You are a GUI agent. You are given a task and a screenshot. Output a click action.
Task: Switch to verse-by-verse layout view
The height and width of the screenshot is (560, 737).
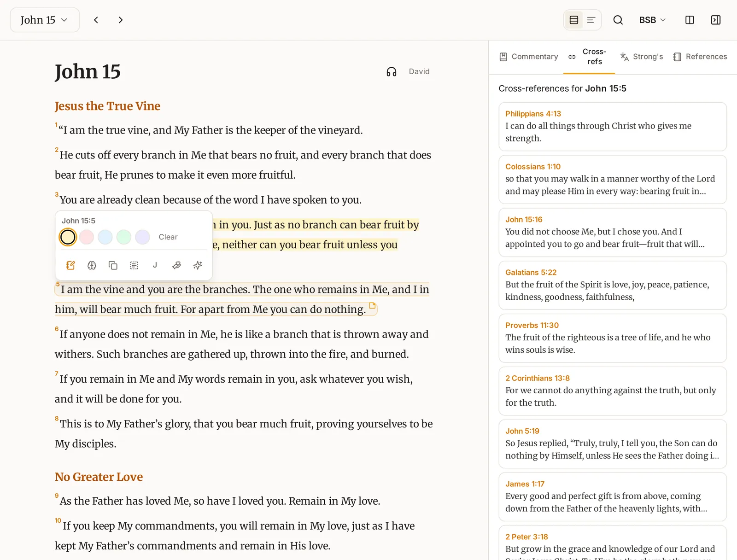coord(574,20)
